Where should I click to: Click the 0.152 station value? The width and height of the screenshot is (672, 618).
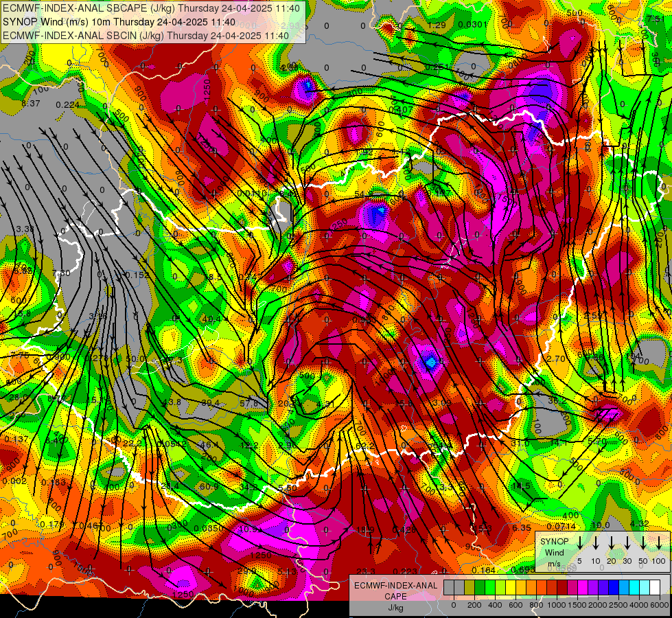137,275
